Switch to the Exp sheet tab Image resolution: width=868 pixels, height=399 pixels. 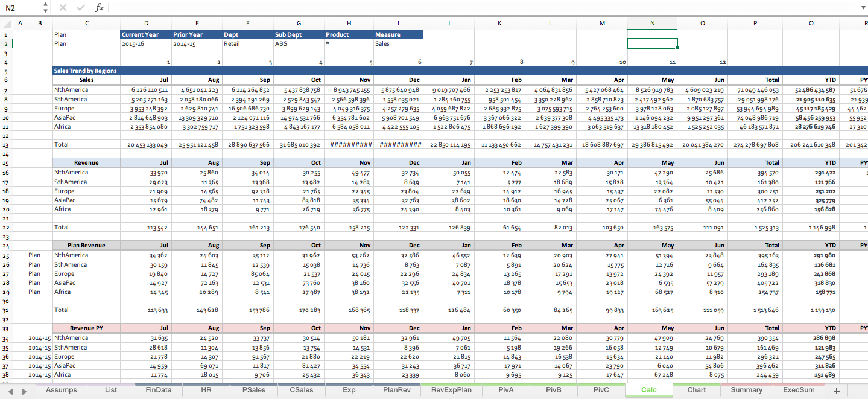349,390
